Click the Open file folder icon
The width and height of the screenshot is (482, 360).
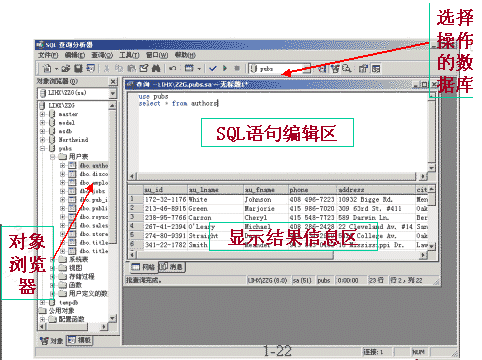66,69
